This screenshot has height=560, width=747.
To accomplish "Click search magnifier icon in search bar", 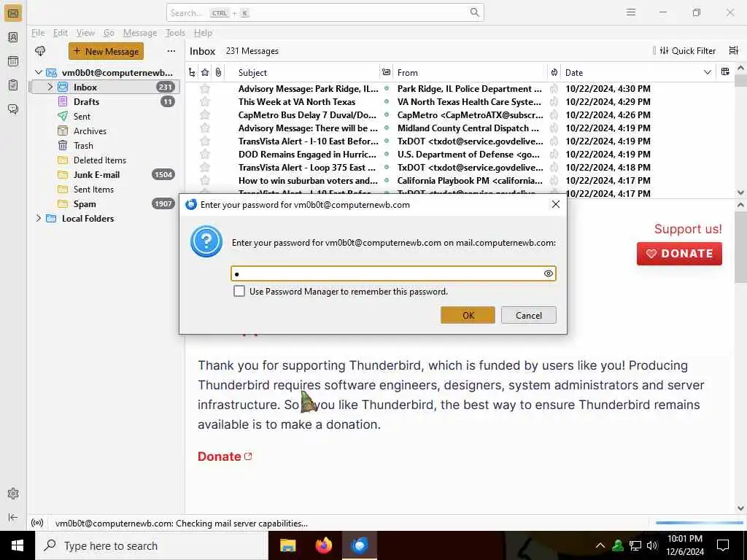I will tap(474, 12).
